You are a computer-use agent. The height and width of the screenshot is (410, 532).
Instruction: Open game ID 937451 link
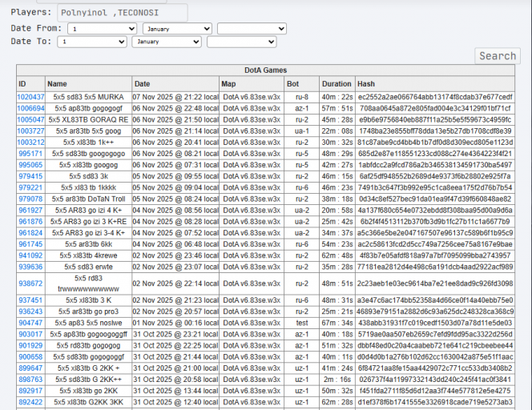31,300
